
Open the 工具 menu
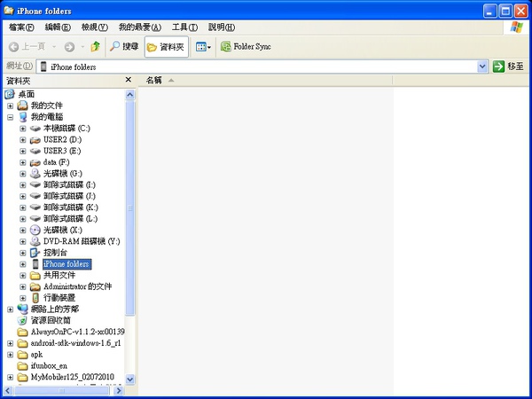[x=184, y=27]
